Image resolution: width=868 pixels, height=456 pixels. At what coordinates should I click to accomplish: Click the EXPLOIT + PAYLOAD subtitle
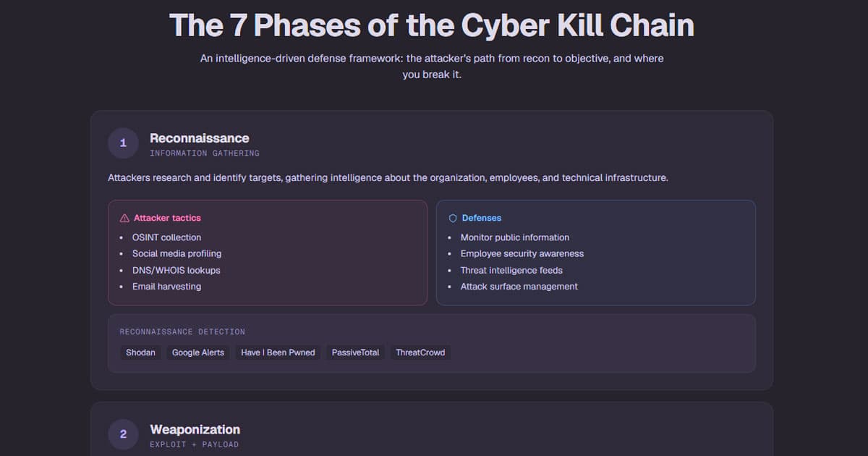194,444
